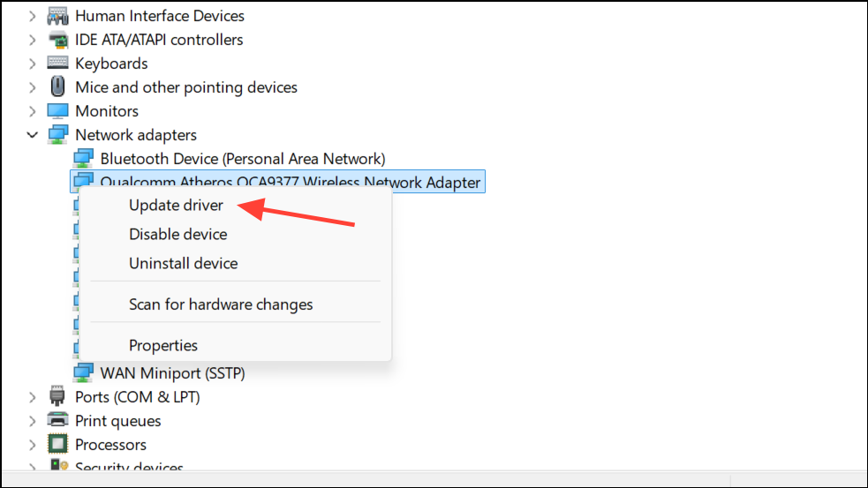Open Properties from the context menu
This screenshot has height=488, width=868.
[x=163, y=346]
